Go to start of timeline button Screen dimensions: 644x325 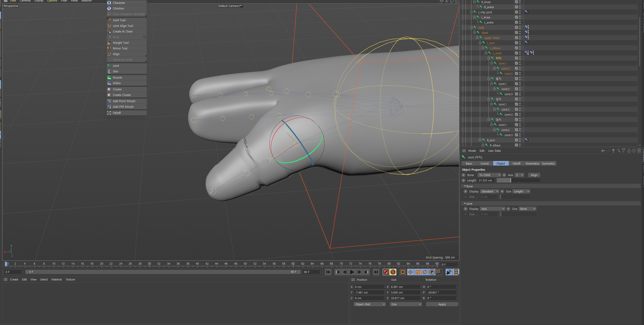coord(328,272)
